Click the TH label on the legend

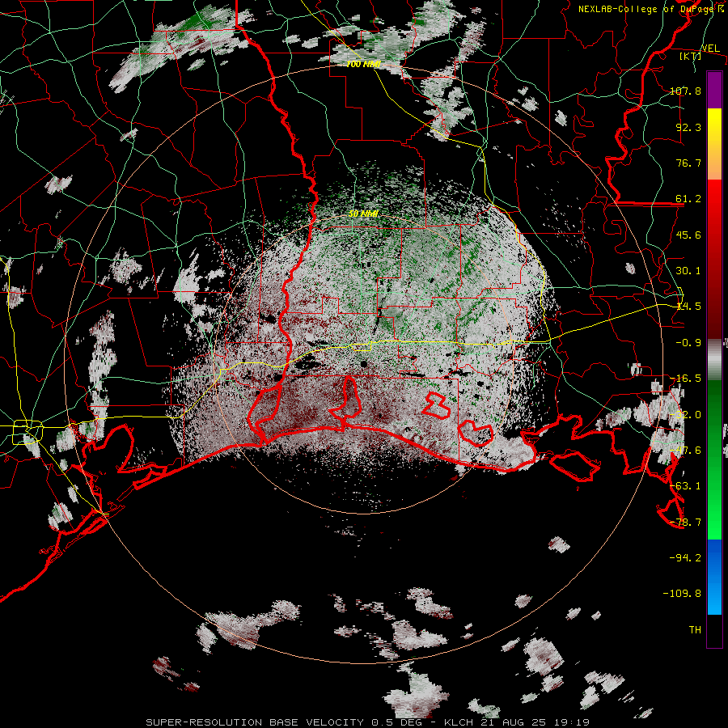click(x=695, y=630)
